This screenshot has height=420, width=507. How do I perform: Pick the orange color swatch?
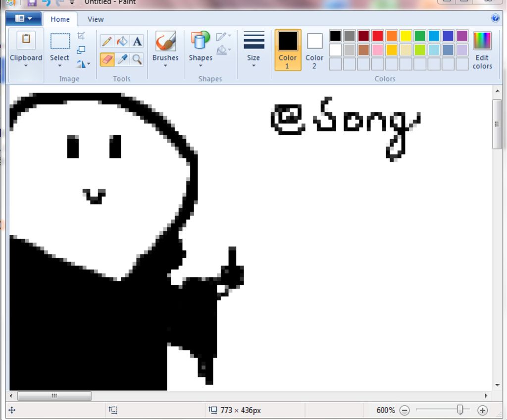392,36
